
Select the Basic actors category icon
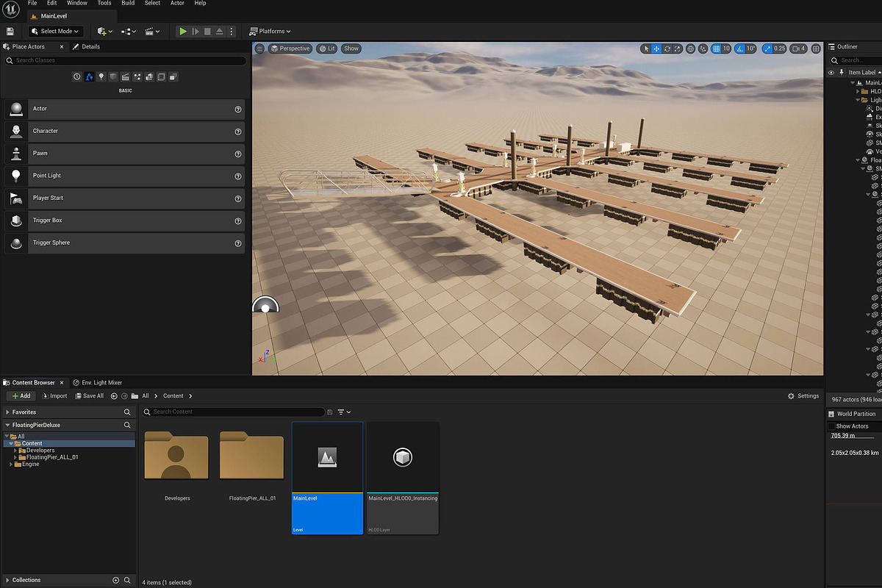pyautogui.click(x=89, y=76)
